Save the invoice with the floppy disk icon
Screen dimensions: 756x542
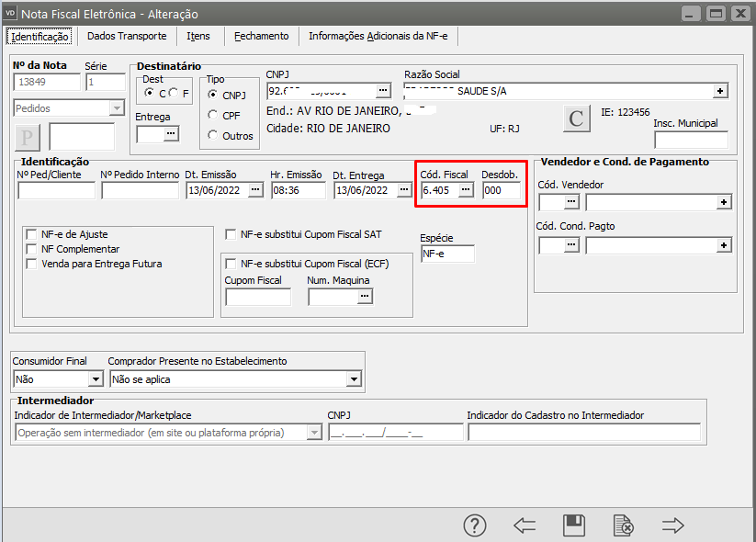(x=574, y=525)
